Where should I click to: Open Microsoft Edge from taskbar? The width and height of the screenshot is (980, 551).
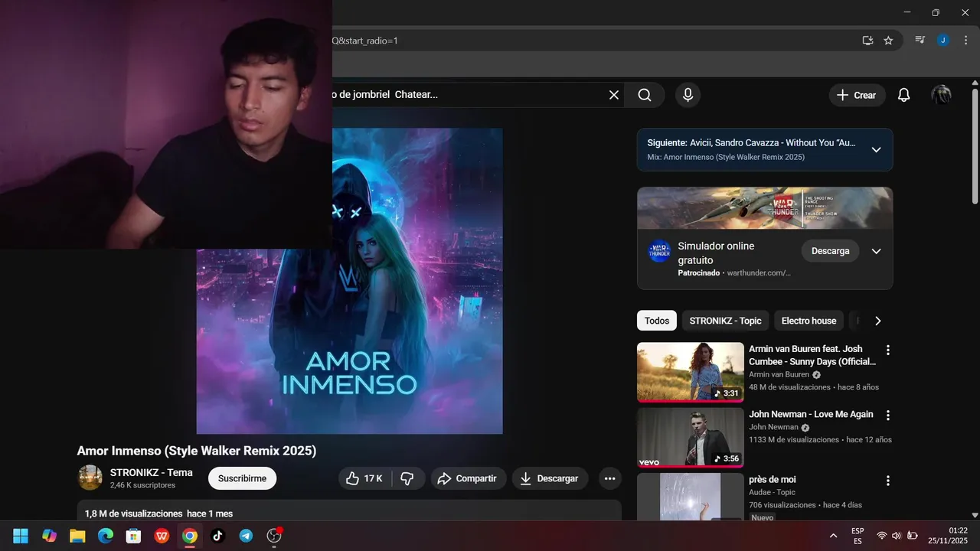tap(106, 536)
